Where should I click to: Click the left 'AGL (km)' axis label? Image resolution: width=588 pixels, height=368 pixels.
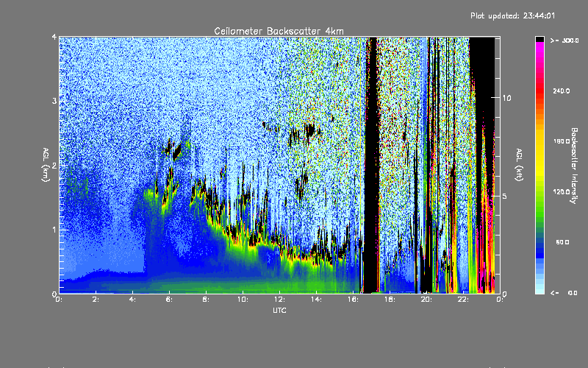point(46,165)
